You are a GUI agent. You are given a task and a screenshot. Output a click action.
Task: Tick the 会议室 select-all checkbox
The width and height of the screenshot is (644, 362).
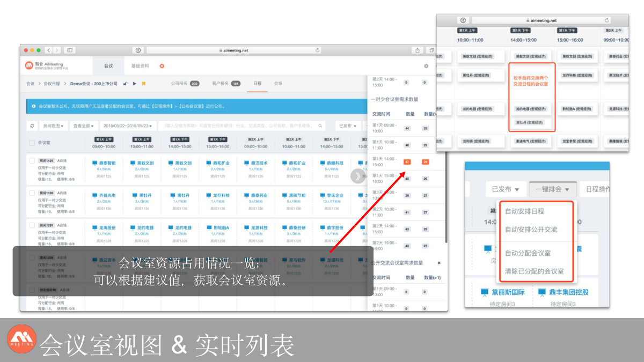click(x=32, y=143)
